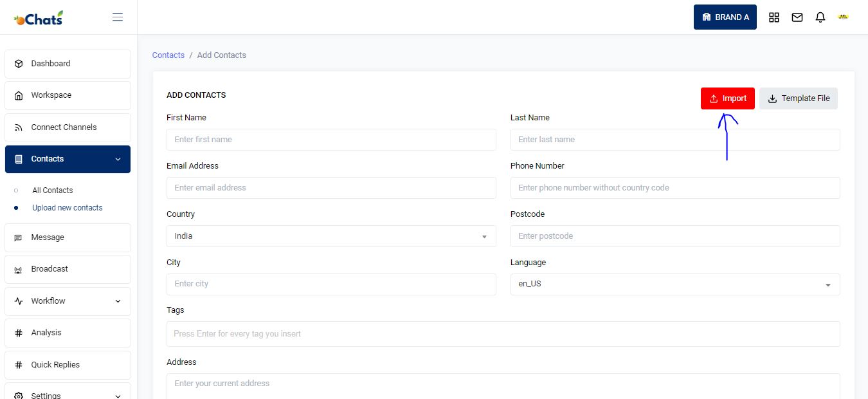The image size is (868, 399).
Task: Switch brand using BRAND A button
Action: point(725,17)
